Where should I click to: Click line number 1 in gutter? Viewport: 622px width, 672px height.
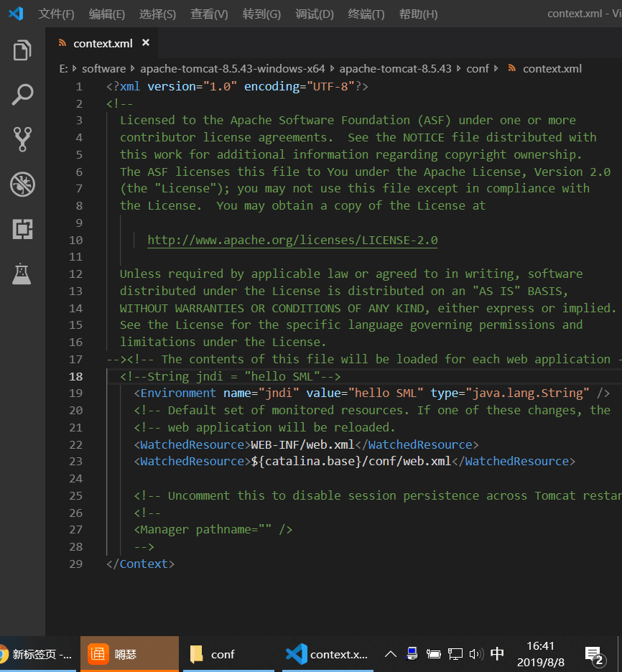click(79, 87)
